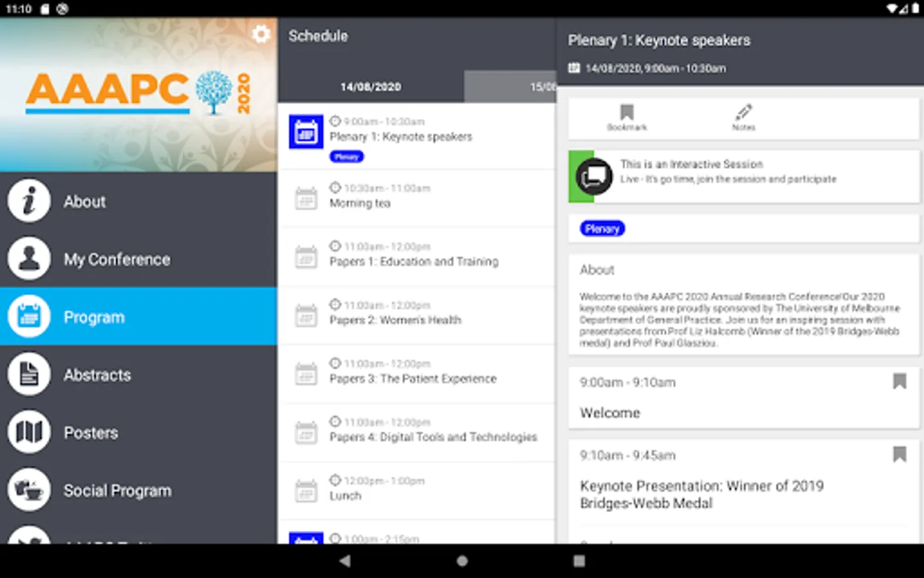Toggle bookmark for Keynote Presentation item
The height and width of the screenshot is (578, 924).
click(x=900, y=455)
